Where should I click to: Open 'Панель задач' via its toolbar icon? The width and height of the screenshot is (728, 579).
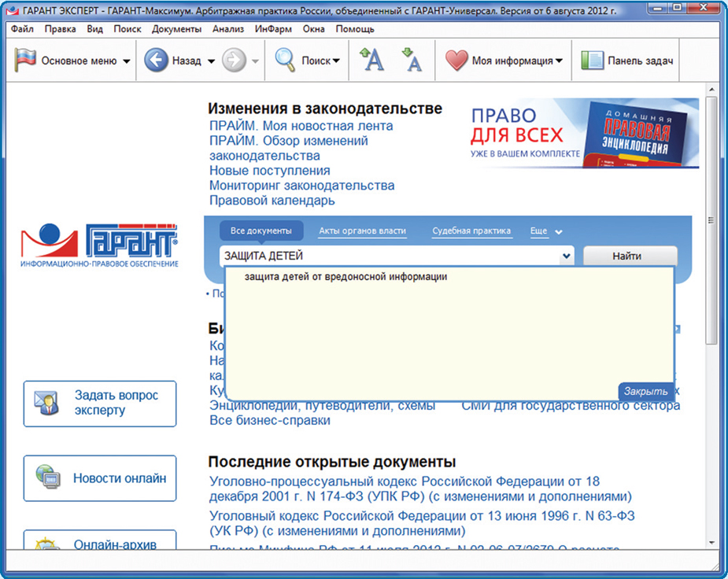click(x=592, y=60)
